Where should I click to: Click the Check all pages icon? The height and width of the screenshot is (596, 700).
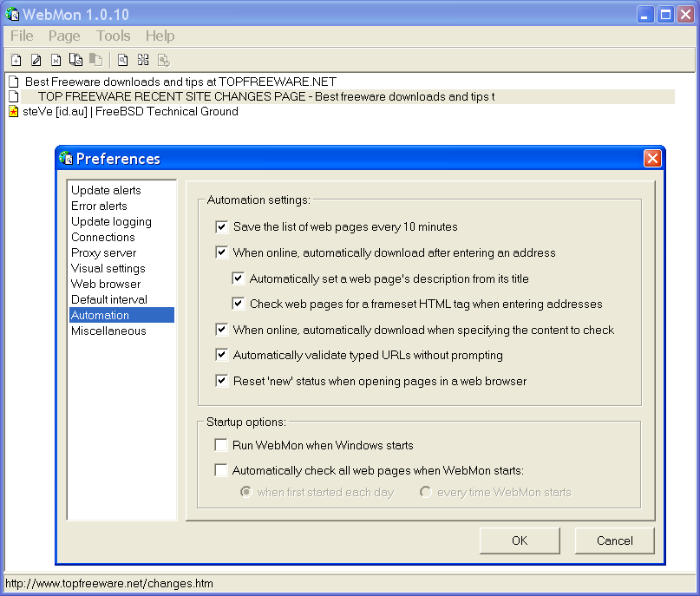pos(143,60)
